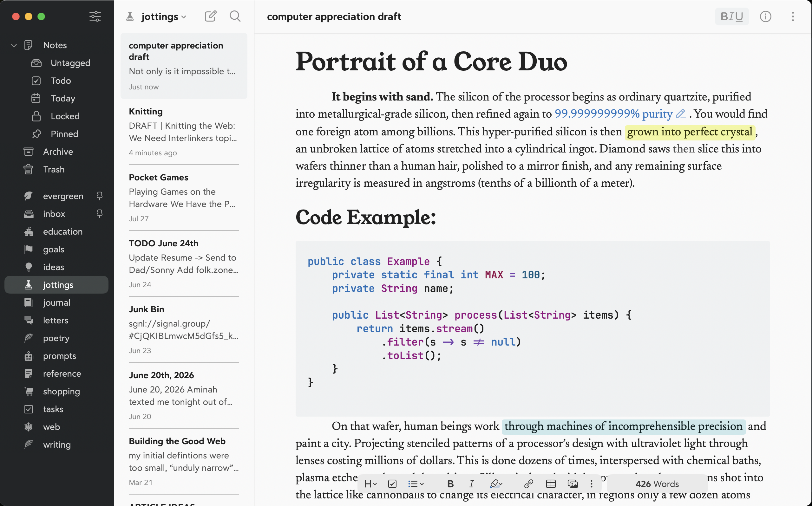Open the Archive folder
This screenshot has width=812, height=506.
pos(58,152)
